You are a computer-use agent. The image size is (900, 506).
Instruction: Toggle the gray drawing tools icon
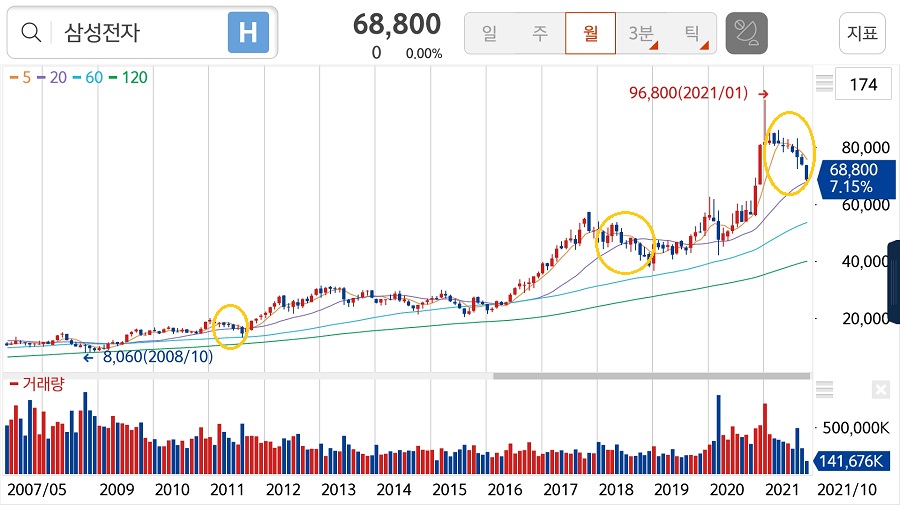746,33
